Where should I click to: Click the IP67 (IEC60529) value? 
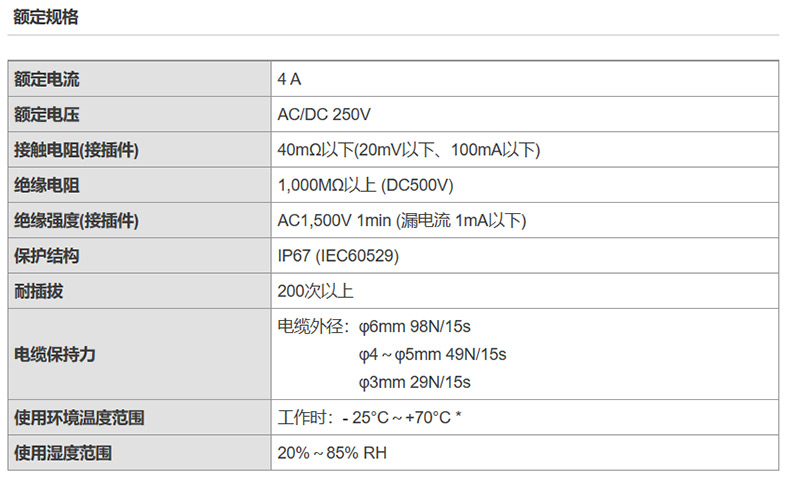(x=338, y=256)
